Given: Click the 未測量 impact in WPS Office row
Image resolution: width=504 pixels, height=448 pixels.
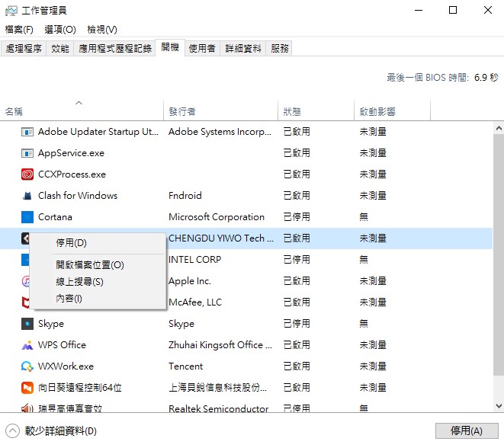Looking at the screenshot, I should click(373, 345).
